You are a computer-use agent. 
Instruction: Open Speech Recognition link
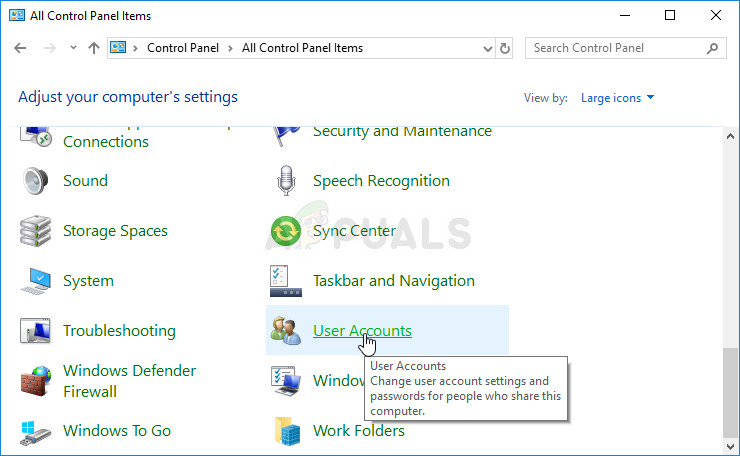(x=381, y=181)
